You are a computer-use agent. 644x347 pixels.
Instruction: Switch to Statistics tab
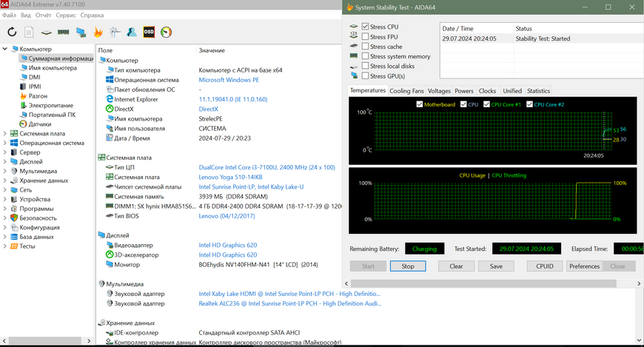(x=538, y=91)
